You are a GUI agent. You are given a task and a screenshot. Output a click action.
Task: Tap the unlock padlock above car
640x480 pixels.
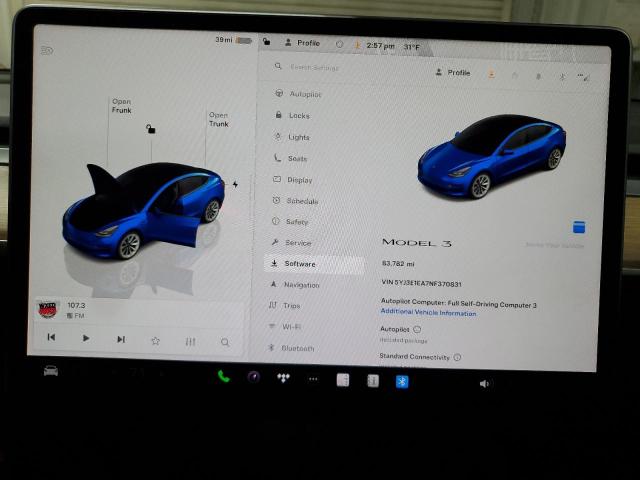[151, 129]
